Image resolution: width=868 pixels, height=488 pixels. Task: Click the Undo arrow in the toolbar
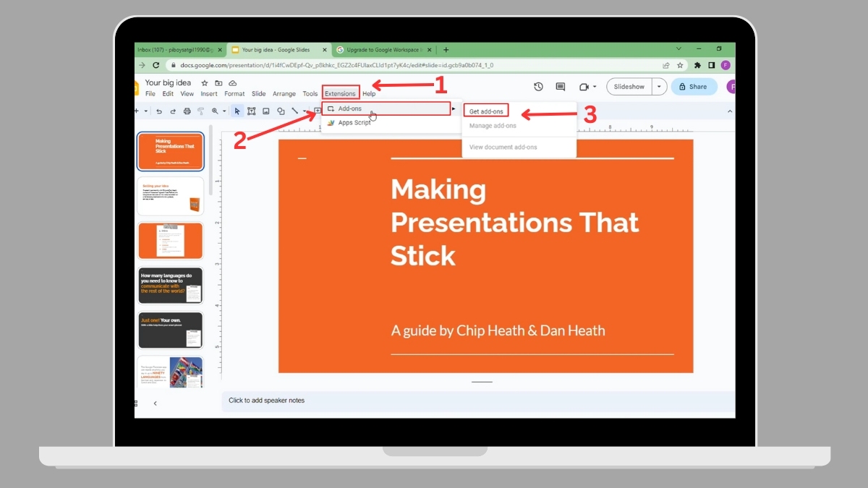point(159,111)
